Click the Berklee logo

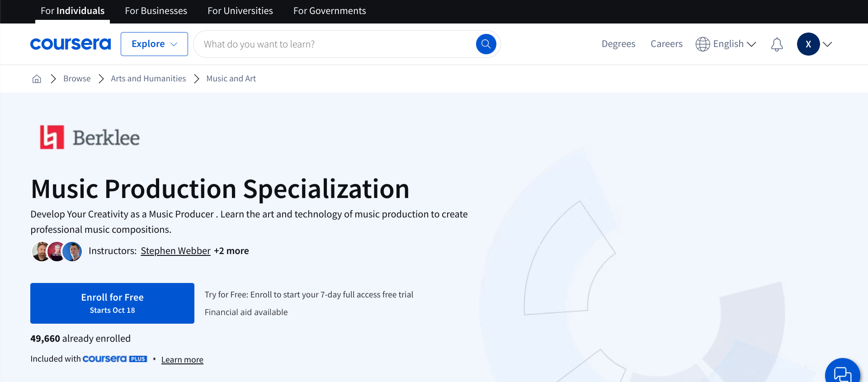coord(90,137)
